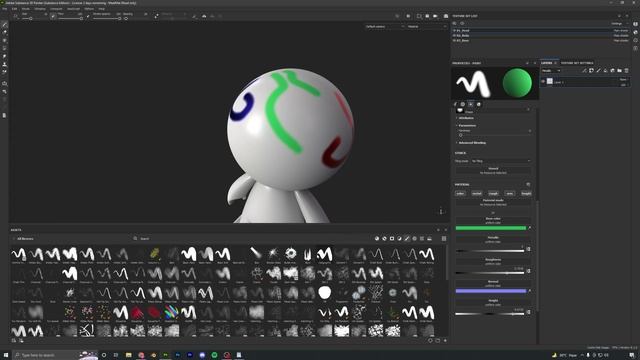This screenshot has height=360, width=640.
Task: Click Add effect icon in Layers
Action: [x=584, y=71]
